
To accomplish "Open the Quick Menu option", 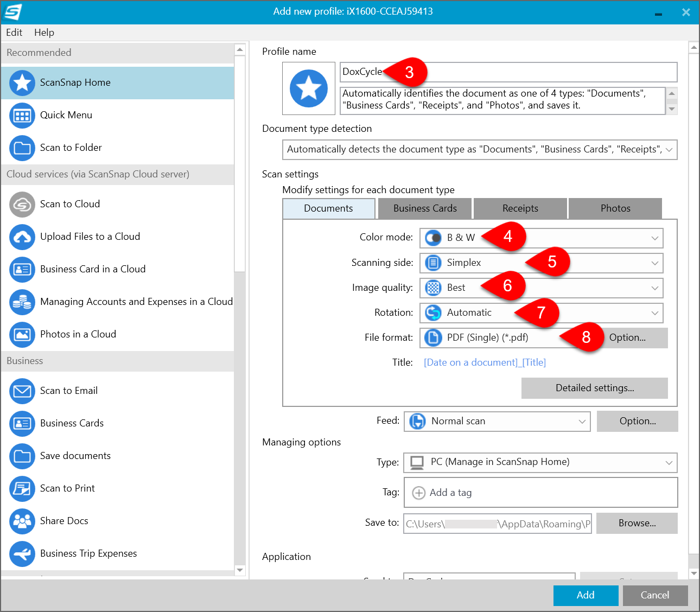I will pos(66,115).
